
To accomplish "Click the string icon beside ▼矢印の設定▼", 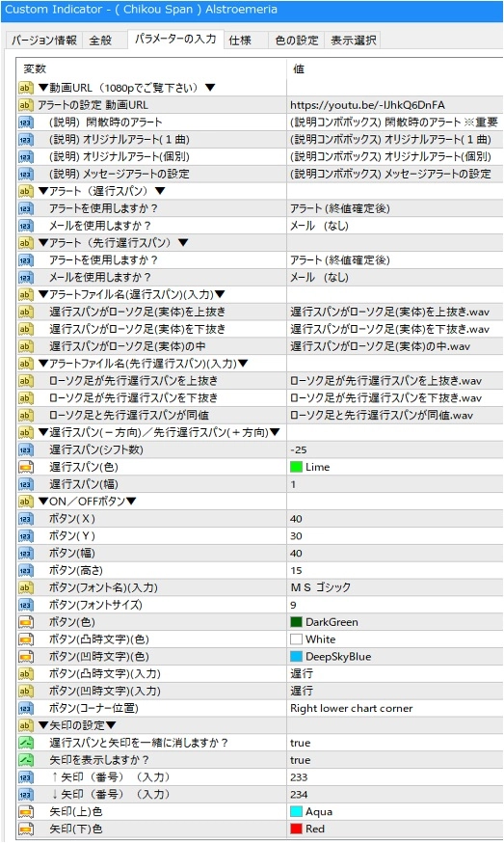I will click(26, 725).
